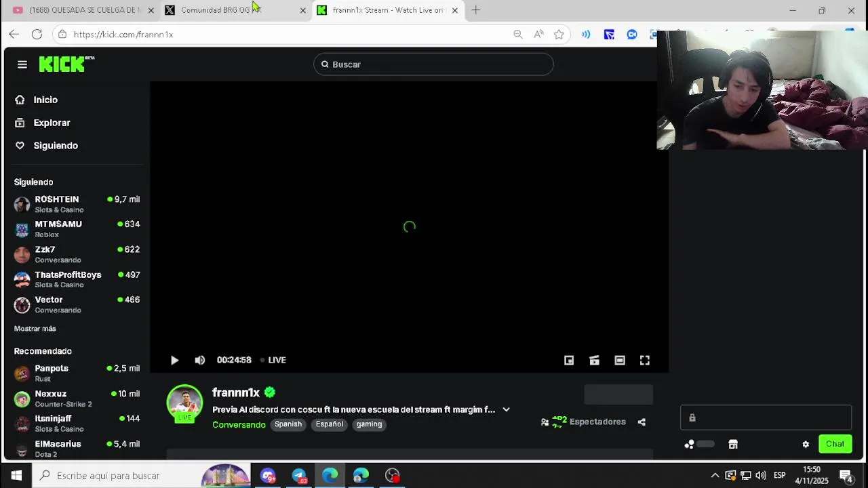Open Itsninjaff recommended channel

pos(77,424)
